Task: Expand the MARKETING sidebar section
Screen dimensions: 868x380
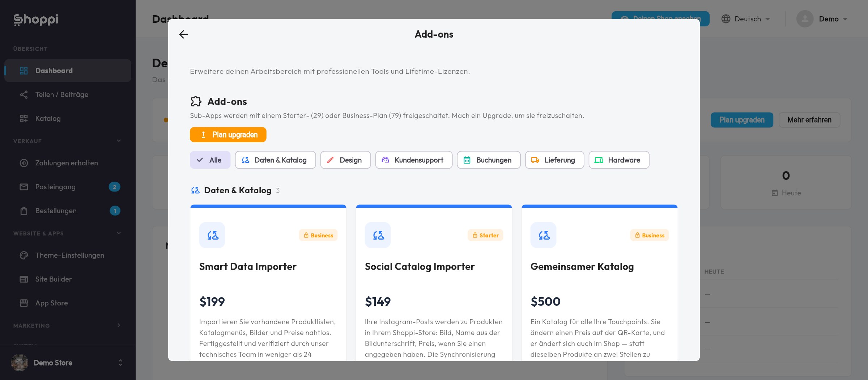Action: [119, 325]
